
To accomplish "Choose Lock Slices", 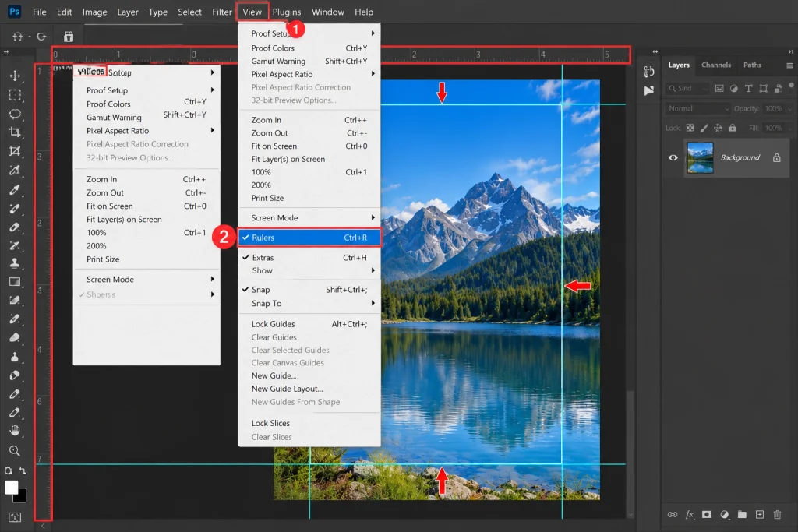I will (x=309, y=423).
